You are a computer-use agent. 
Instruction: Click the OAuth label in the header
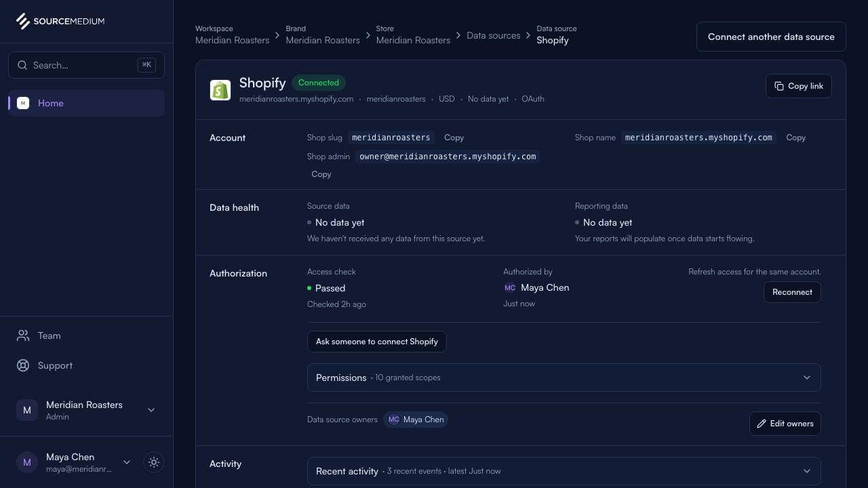tap(533, 99)
